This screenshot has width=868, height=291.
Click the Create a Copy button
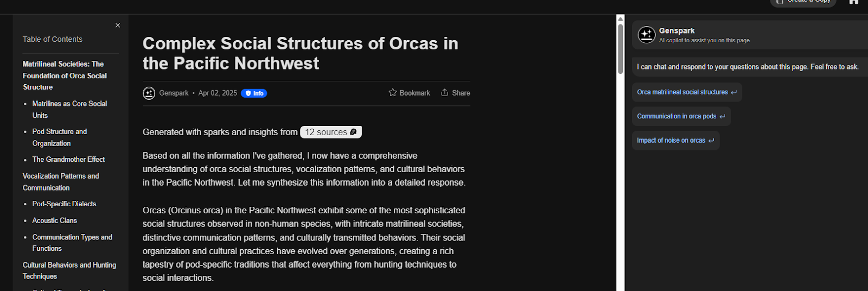click(x=803, y=2)
